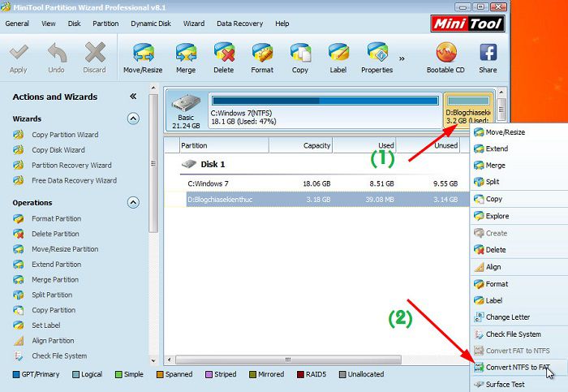Launch the Copy Partition Wizard
The image size is (568, 392).
pos(65,135)
